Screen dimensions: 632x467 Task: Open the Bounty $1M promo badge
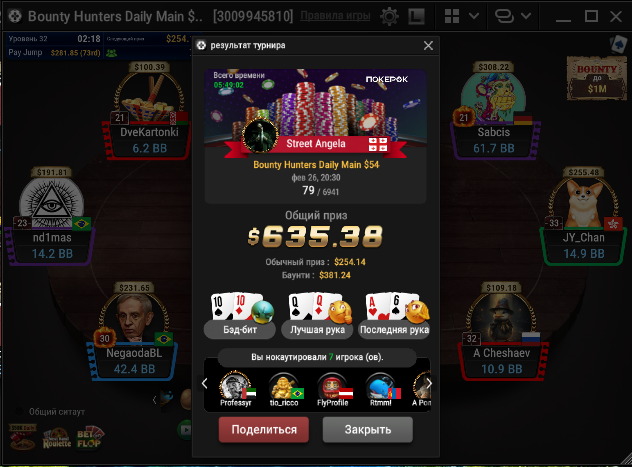[596, 79]
